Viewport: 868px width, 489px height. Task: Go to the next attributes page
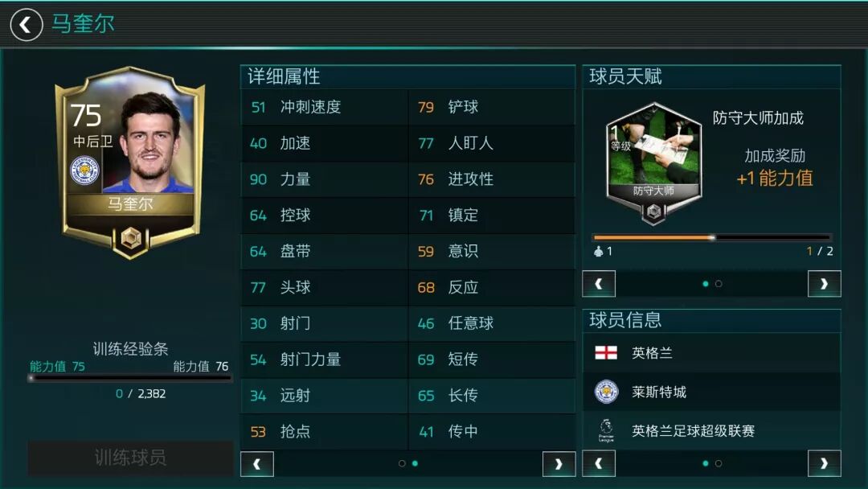coord(559,464)
